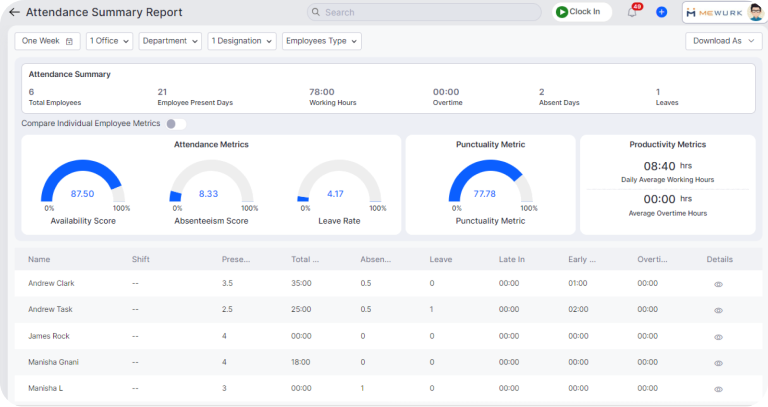Click the Clock In button
Screen dimensions: 768x407
click(582, 12)
